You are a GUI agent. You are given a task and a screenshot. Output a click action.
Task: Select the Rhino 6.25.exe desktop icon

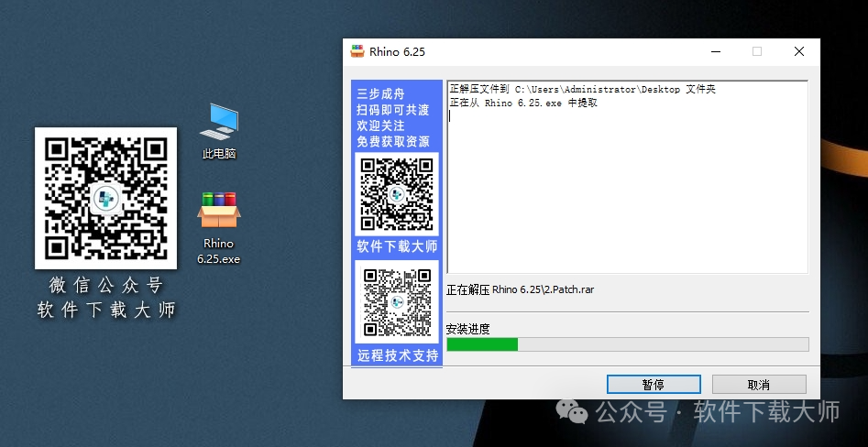(x=219, y=228)
